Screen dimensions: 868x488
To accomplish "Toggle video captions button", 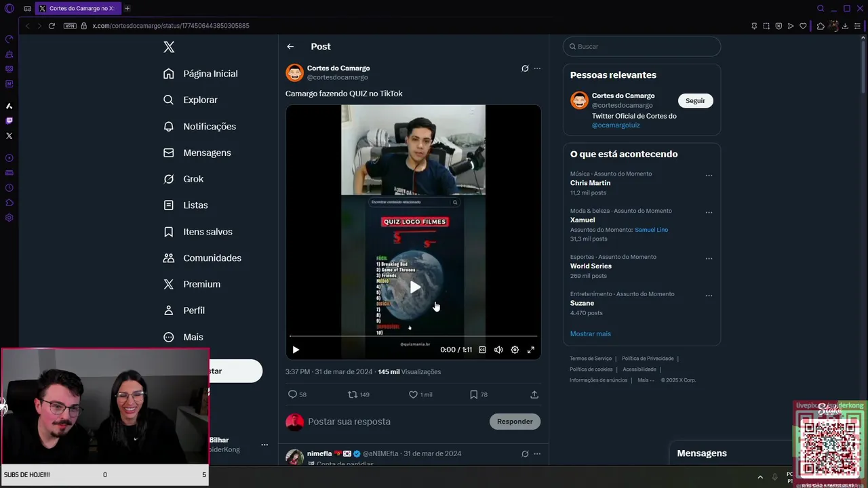I will (482, 350).
